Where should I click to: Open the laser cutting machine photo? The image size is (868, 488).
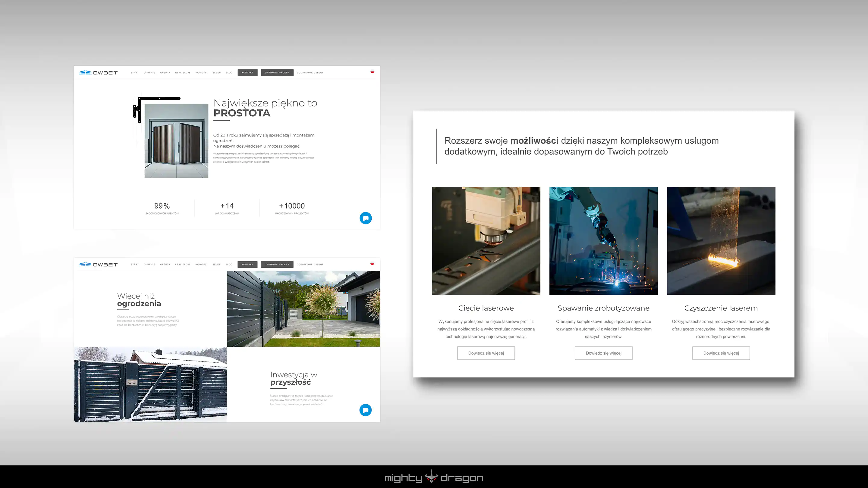(x=486, y=241)
